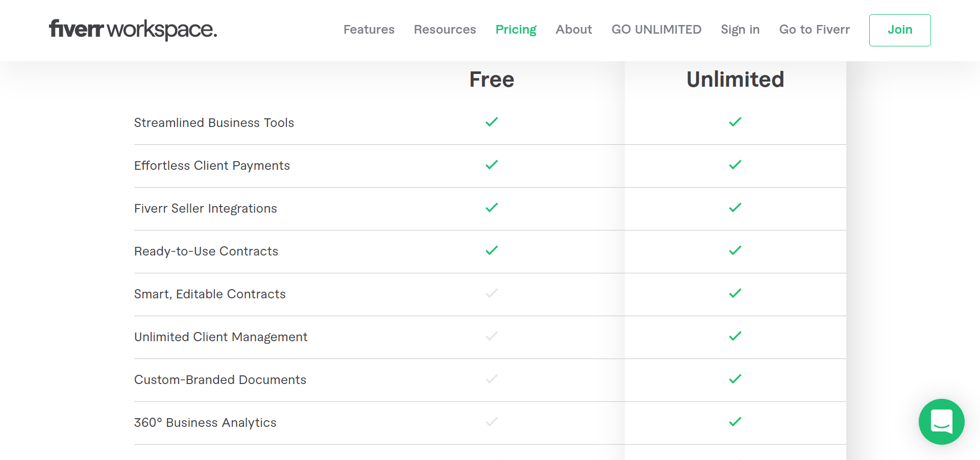Select the checkmark for Fiverr Seller Integrations under Free
Viewport: 980px width, 460px height.
click(x=492, y=208)
